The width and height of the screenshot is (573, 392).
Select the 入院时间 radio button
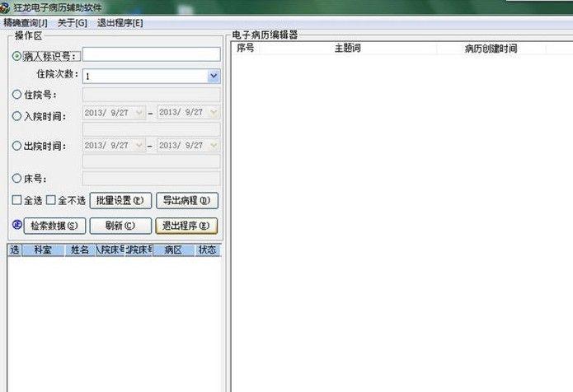(x=16, y=116)
